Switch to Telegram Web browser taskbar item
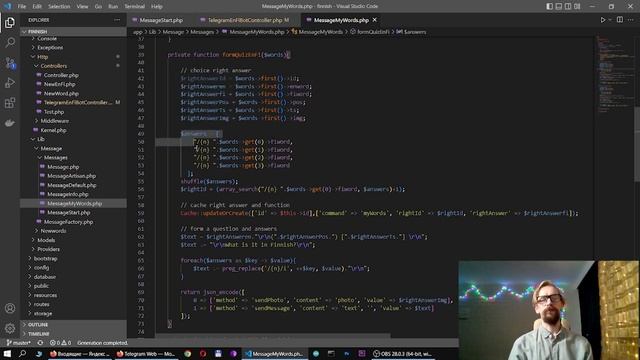 point(146,353)
